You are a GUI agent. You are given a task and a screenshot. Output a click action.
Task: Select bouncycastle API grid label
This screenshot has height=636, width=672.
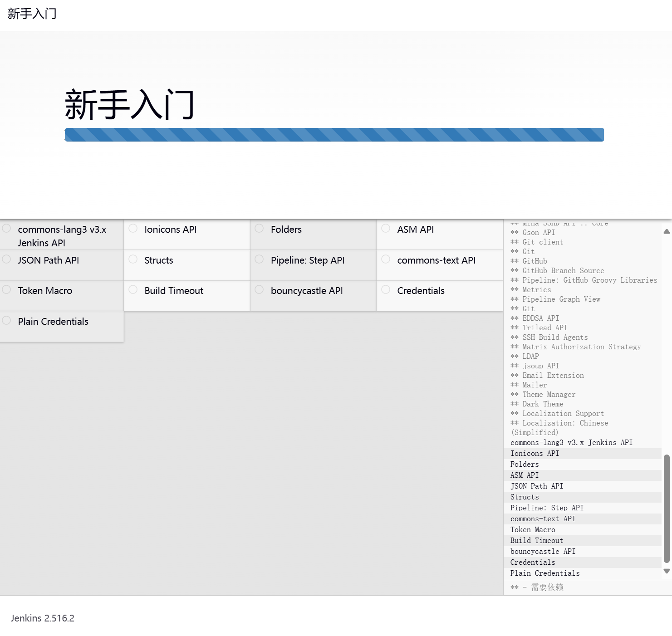coord(307,291)
